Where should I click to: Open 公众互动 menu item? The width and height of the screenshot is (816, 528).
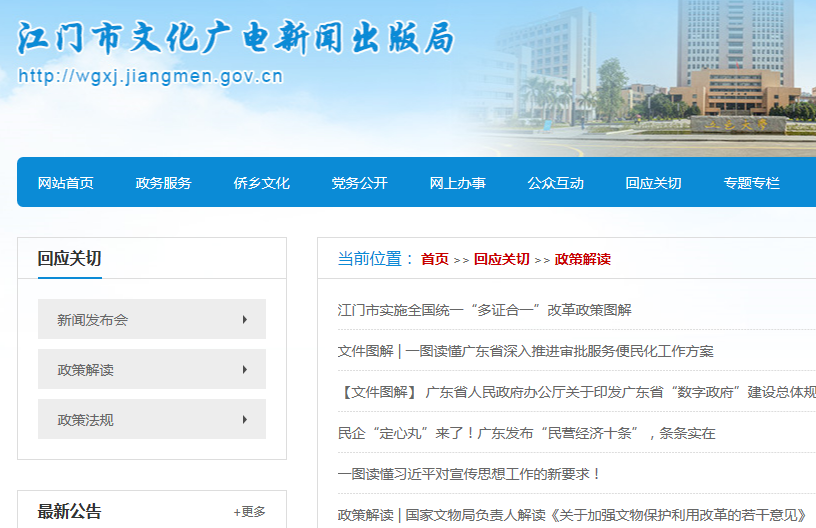[x=556, y=183]
